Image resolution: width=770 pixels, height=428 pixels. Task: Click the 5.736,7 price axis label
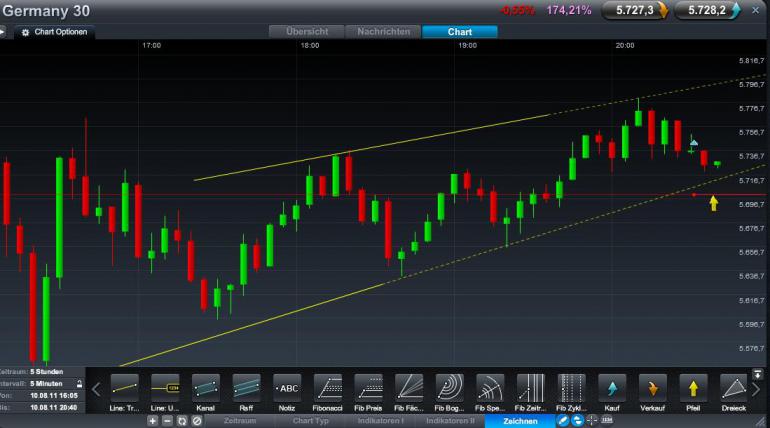(x=751, y=156)
